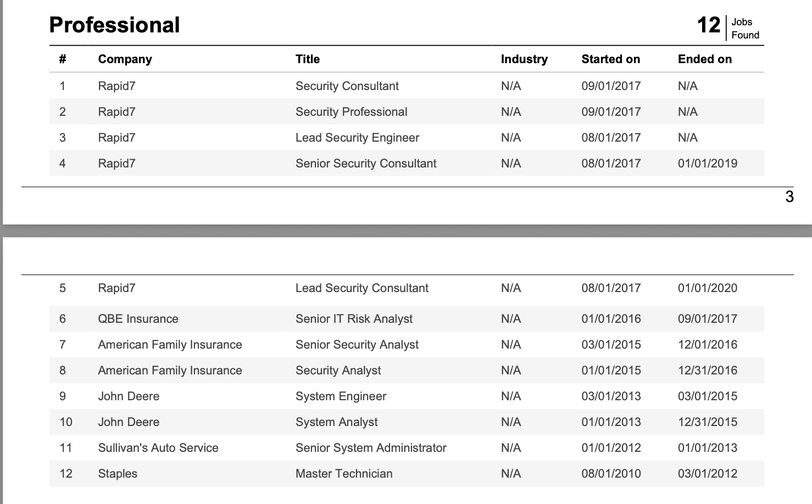812x504 pixels.
Task: Select the Lead Security Engineer title
Action: coord(357,138)
